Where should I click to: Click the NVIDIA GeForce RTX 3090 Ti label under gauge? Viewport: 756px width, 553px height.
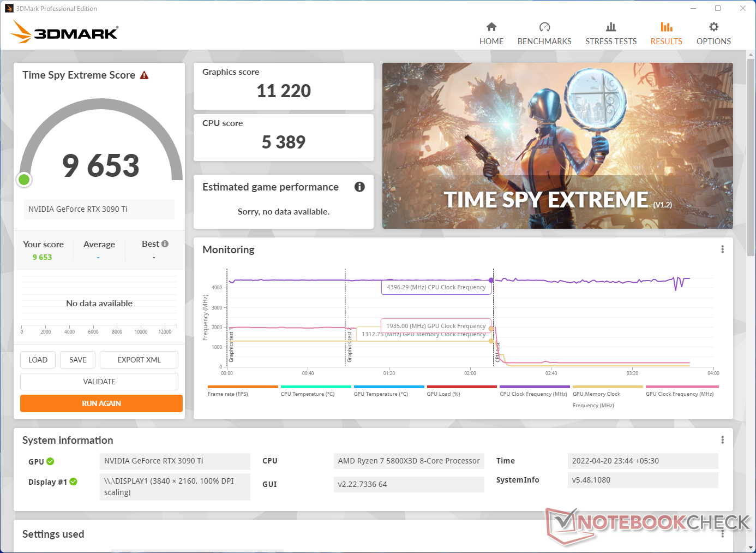point(99,209)
